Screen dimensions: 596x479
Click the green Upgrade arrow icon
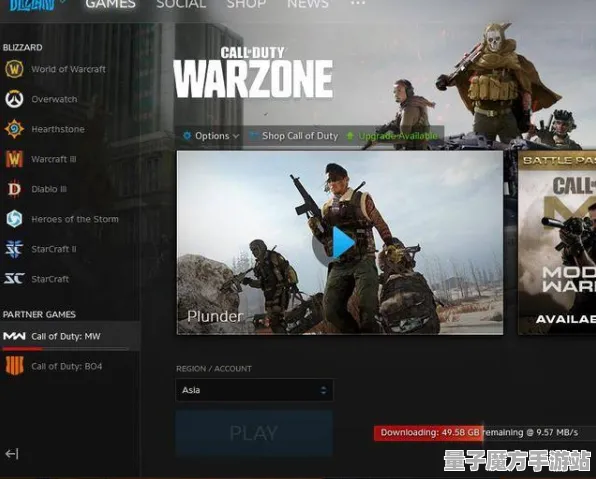coord(350,136)
